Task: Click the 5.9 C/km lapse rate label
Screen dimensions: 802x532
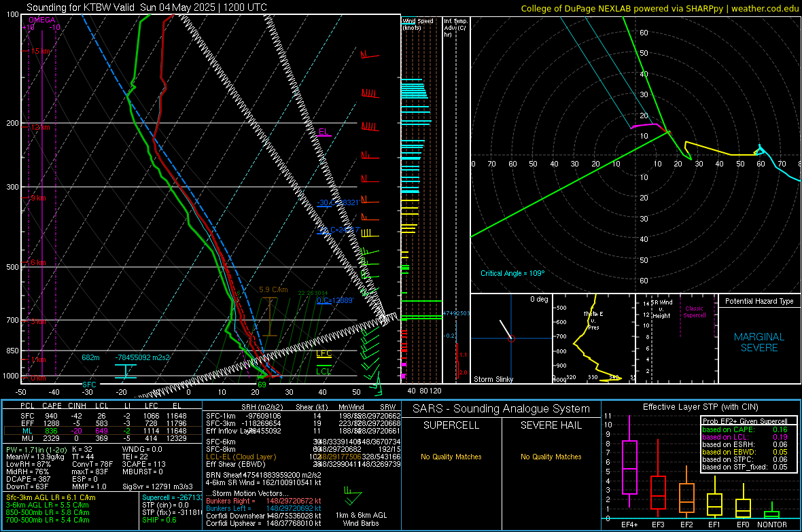Action: tap(273, 289)
